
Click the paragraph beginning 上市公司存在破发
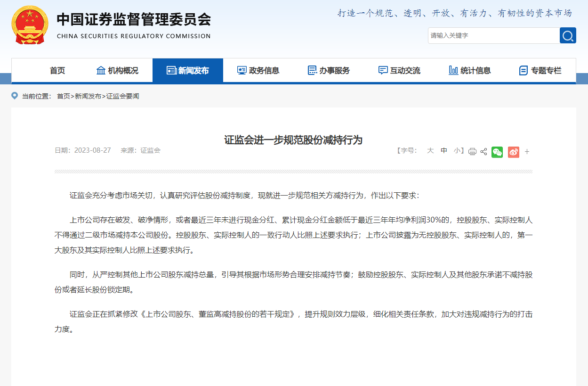coord(294,235)
